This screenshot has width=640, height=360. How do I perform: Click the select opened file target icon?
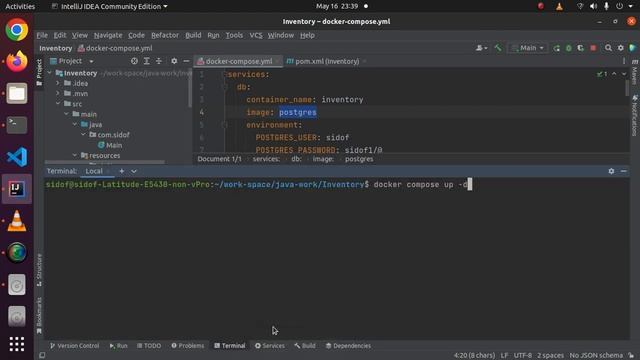134,61
